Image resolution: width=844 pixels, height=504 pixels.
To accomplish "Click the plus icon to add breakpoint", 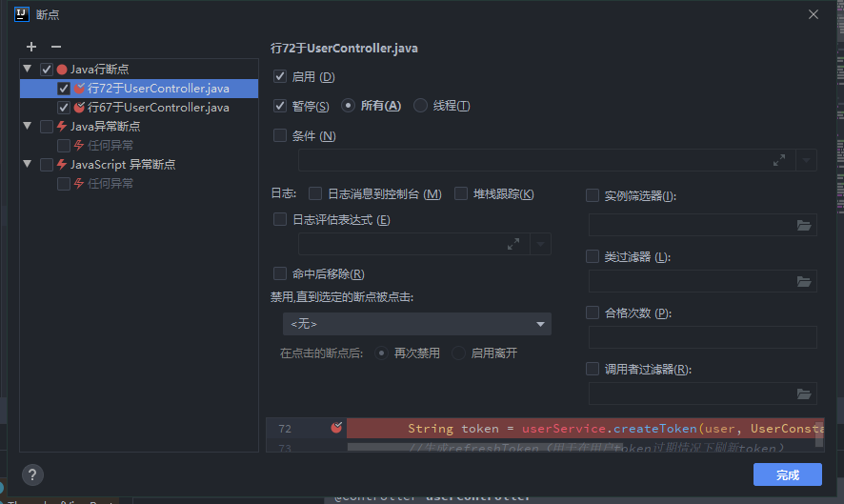I will click(x=31, y=47).
